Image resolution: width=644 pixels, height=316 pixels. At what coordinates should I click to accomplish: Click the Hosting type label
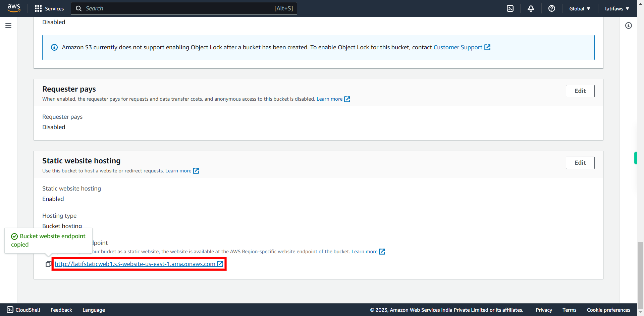tap(59, 216)
